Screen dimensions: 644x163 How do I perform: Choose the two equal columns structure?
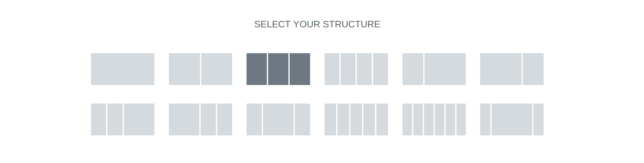tap(201, 69)
